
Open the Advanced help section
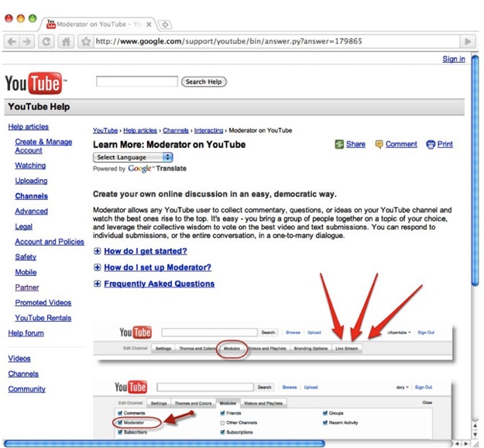[32, 212]
